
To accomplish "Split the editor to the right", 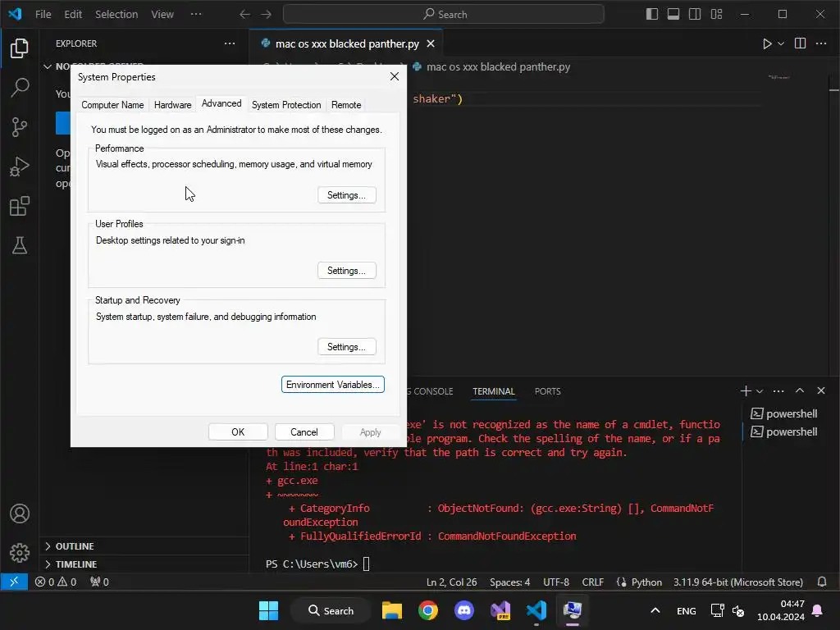I will pyautogui.click(x=800, y=43).
